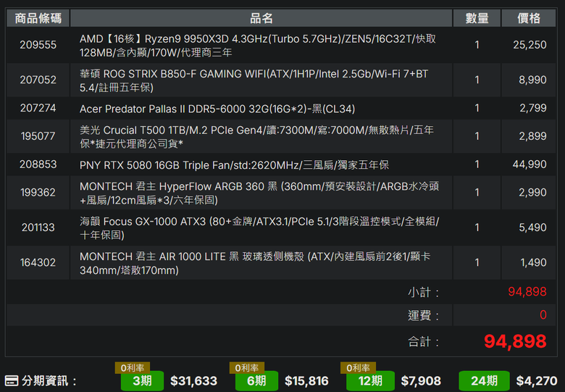Viewport: 565px width, 392px height.
Task: Click the $31,633 installment amount
Action: 194,381
